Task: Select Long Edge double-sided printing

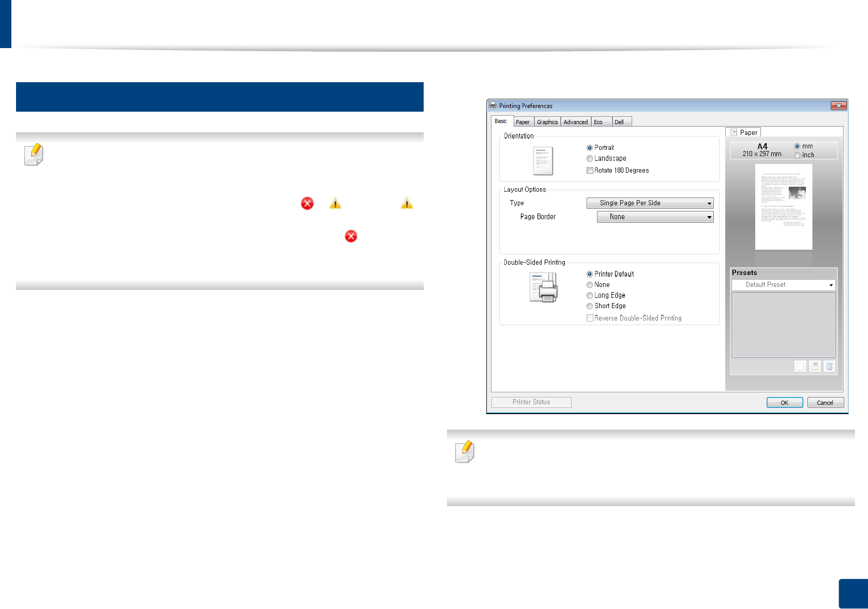Action: pyautogui.click(x=590, y=295)
